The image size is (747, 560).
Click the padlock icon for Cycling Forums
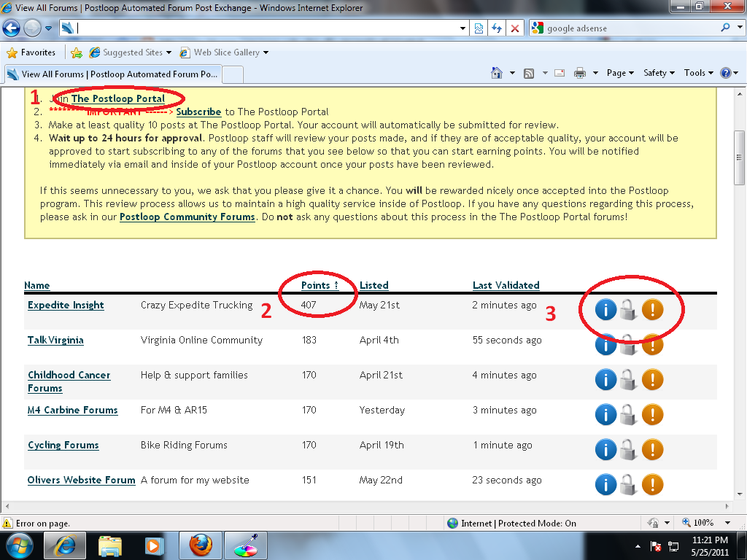click(x=628, y=450)
